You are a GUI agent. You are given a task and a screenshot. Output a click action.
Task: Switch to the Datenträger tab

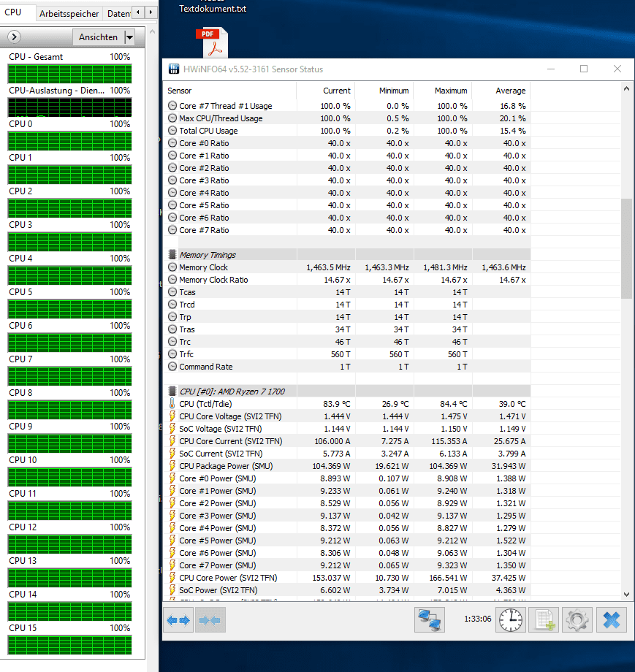pos(118,14)
